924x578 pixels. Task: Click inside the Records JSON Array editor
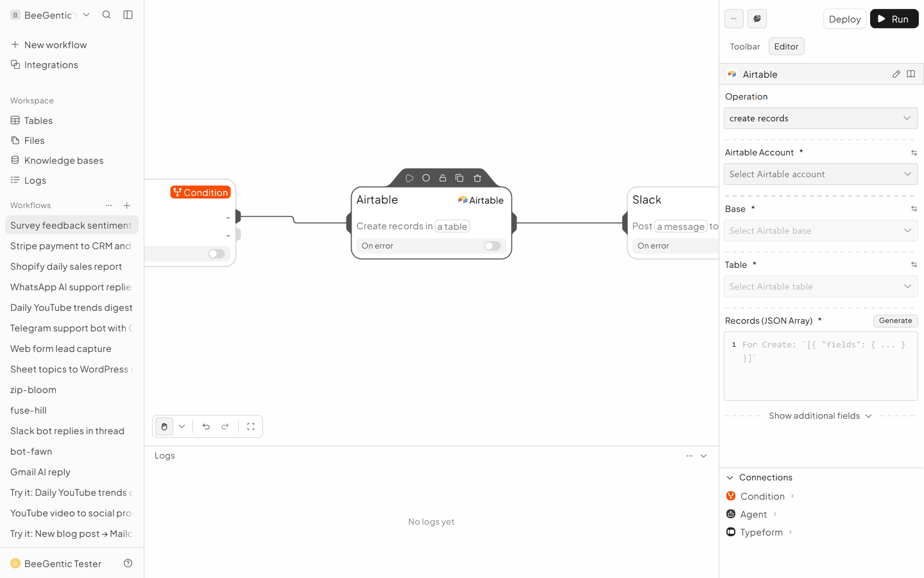[x=821, y=366]
